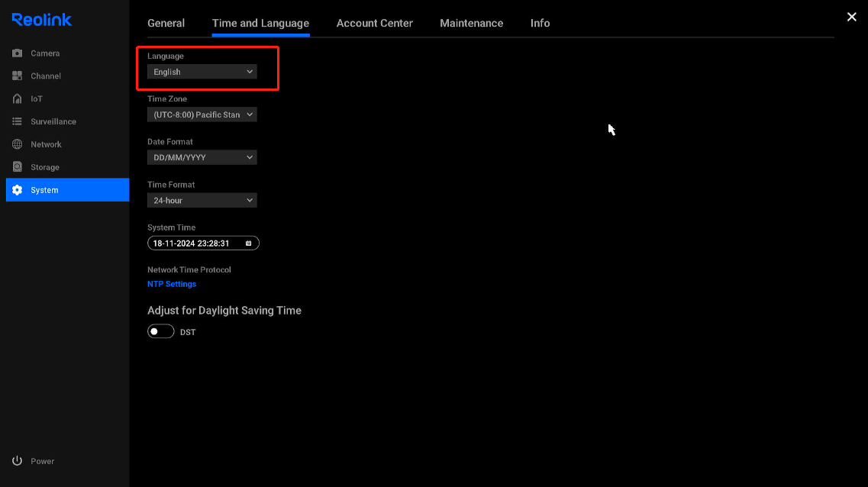This screenshot has width=868, height=487.
Task: Open the Time Zone dropdown
Action: pyautogui.click(x=202, y=114)
